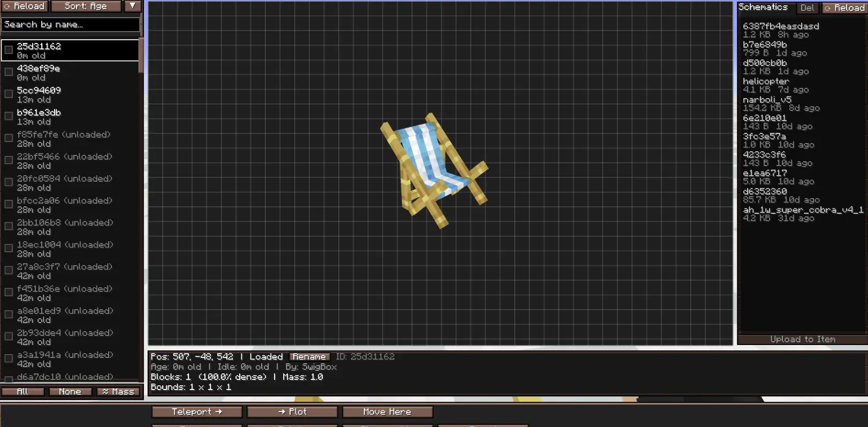Tick the checkbox for 438ef89e
Screen dimensions: 868x427
tap(9, 72)
